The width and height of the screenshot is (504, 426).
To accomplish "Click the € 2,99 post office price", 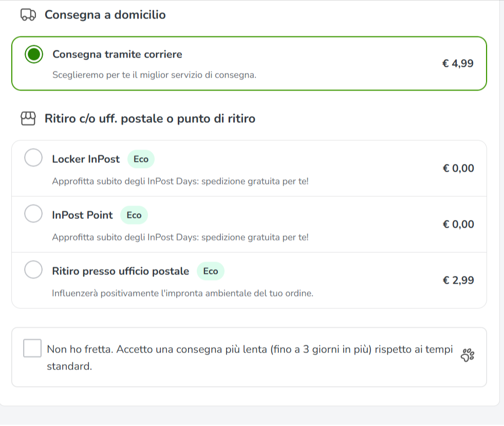I will (458, 280).
